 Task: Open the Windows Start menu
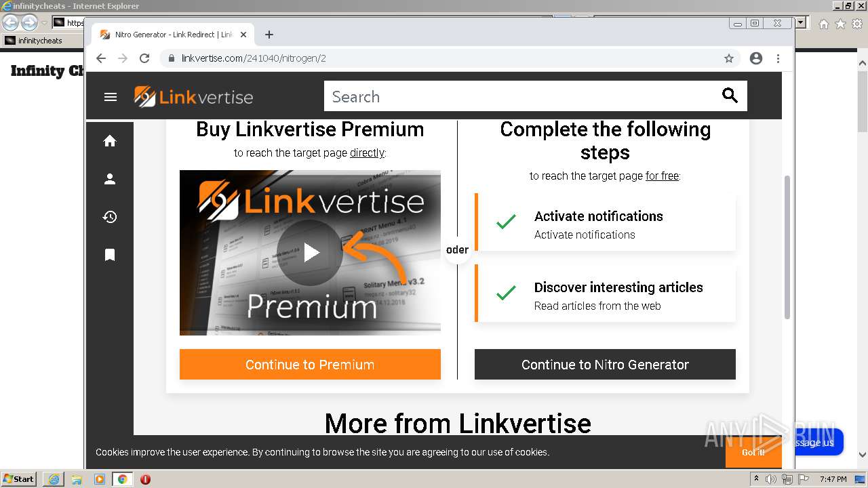18,479
